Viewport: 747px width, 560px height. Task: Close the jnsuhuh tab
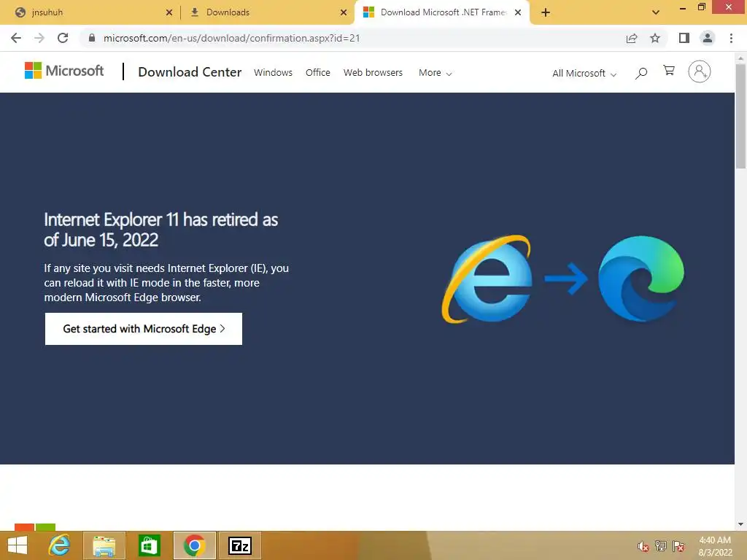pyautogui.click(x=169, y=12)
